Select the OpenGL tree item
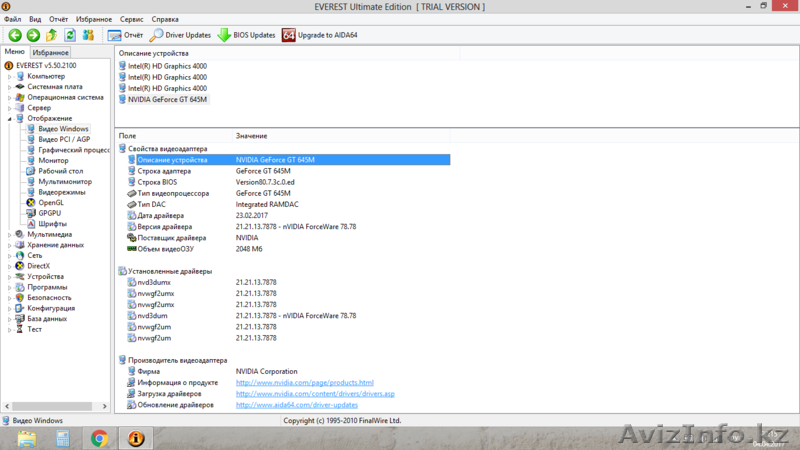Image resolution: width=800 pixels, height=450 pixels. 50,202
